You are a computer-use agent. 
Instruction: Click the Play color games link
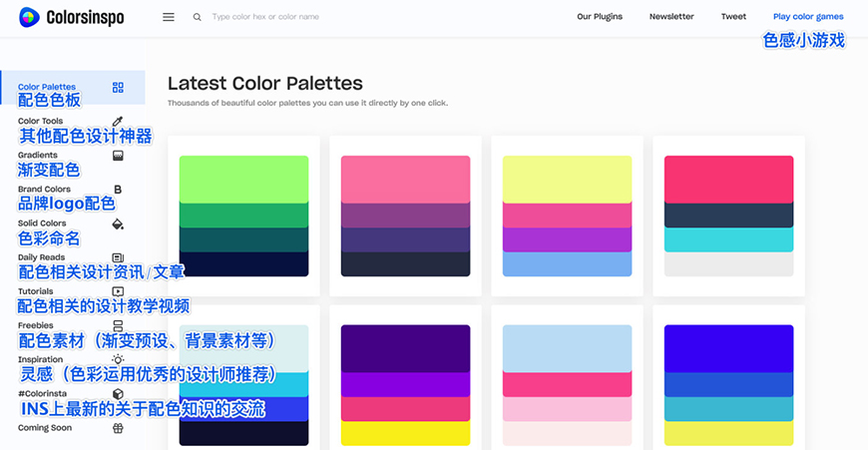click(807, 17)
